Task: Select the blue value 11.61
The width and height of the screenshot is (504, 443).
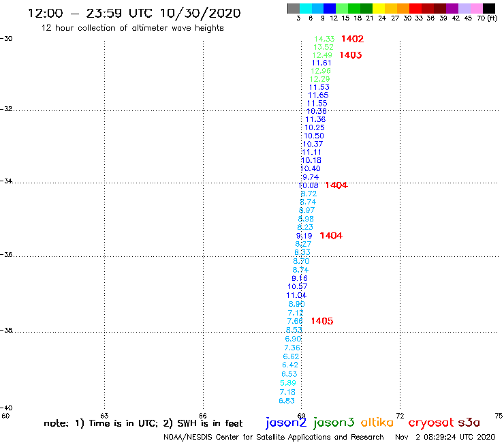Action: pyautogui.click(x=321, y=63)
